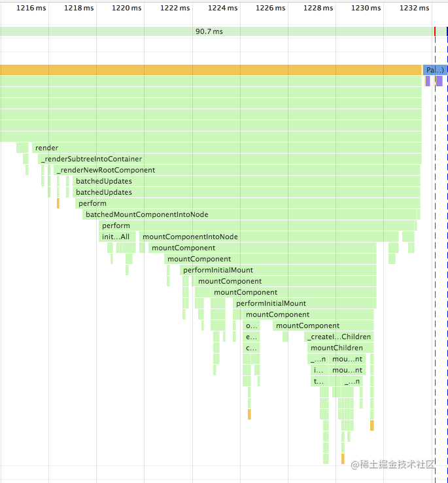This screenshot has height=483, width=448.
Task: Click the mountComponentIntoNode call bar
Action: [x=269, y=237]
